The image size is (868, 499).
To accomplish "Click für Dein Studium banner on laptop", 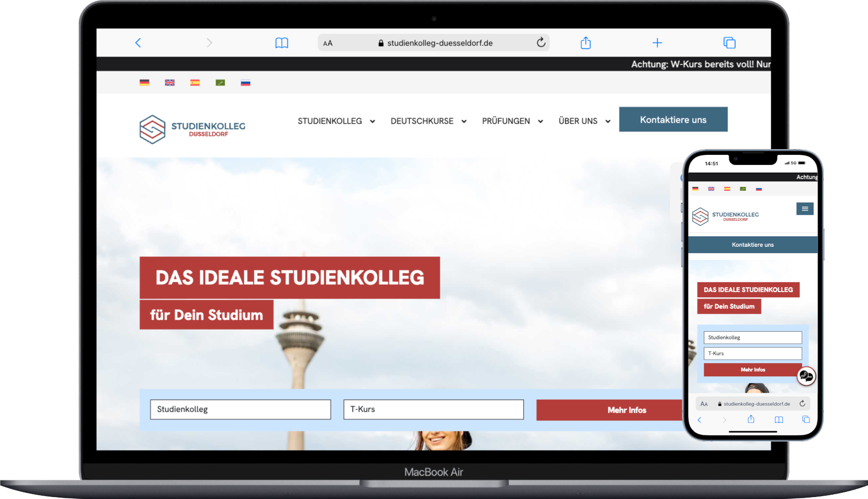I will click(x=206, y=315).
